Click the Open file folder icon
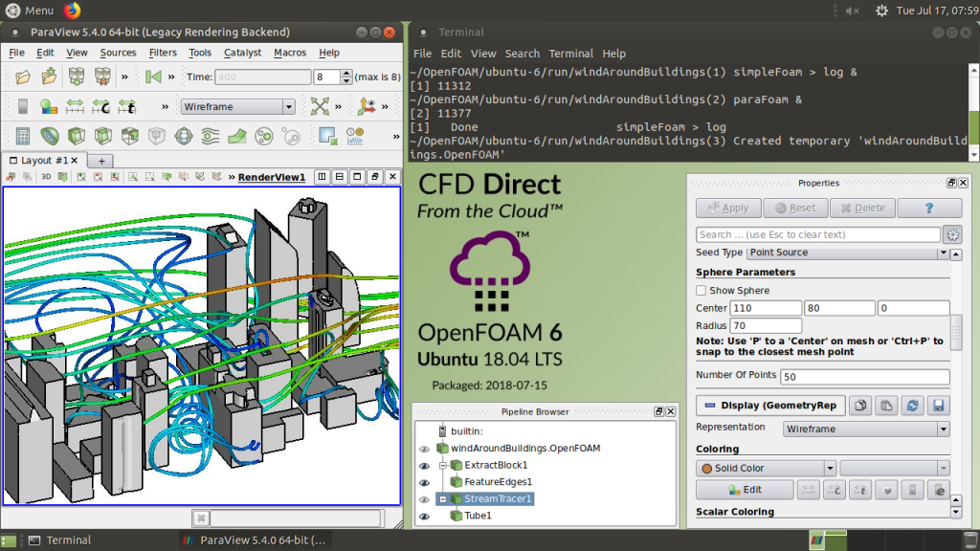Image resolution: width=980 pixels, height=551 pixels. (x=23, y=77)
